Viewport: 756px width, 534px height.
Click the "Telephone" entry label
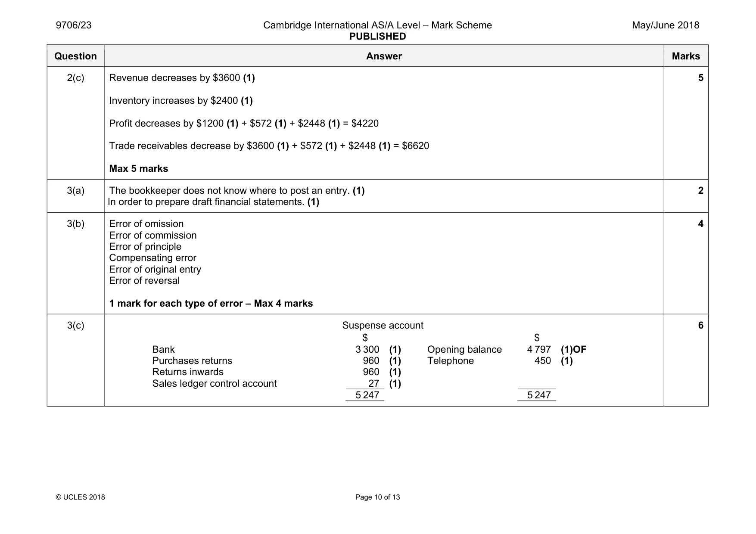point(451,361)
